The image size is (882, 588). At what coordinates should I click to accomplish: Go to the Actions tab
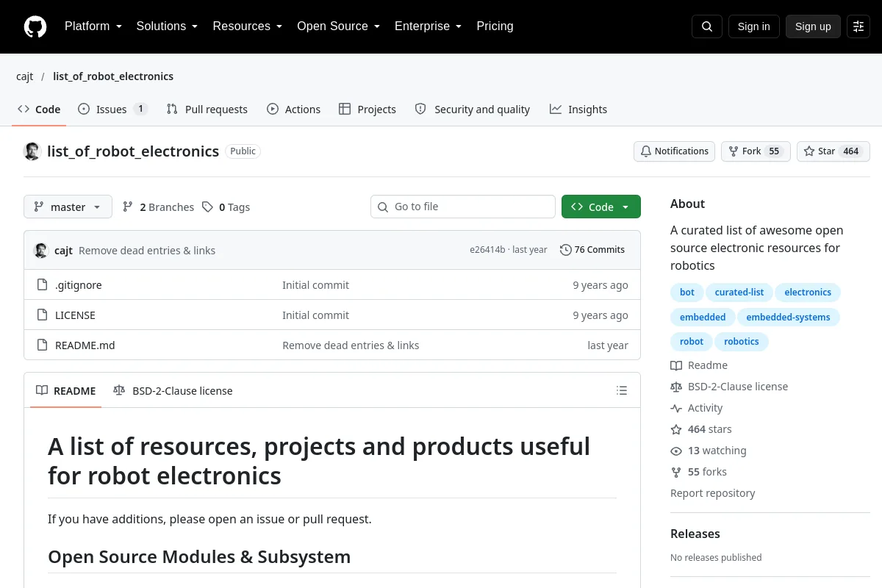pyautogui.click(x=294, y=110)
